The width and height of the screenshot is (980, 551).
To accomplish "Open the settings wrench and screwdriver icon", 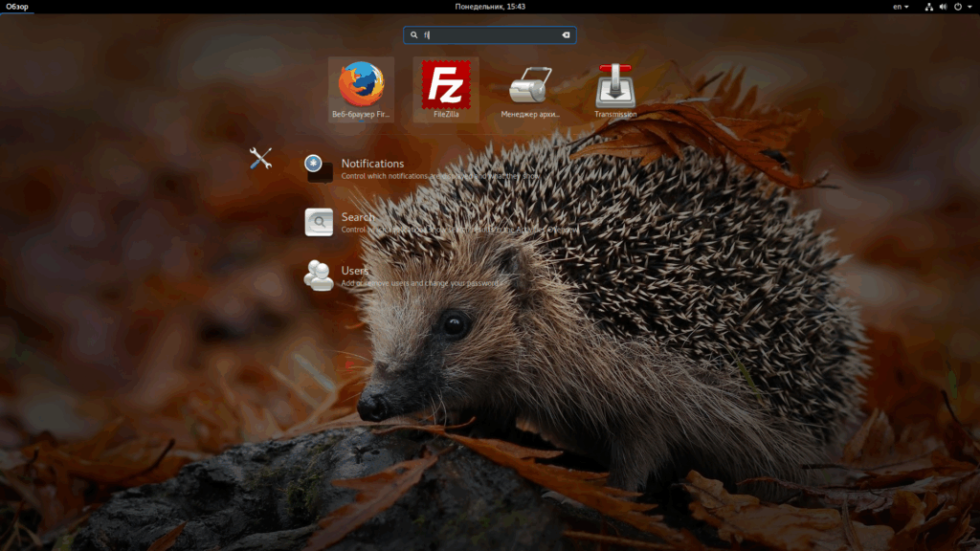I will coord(260,158).
